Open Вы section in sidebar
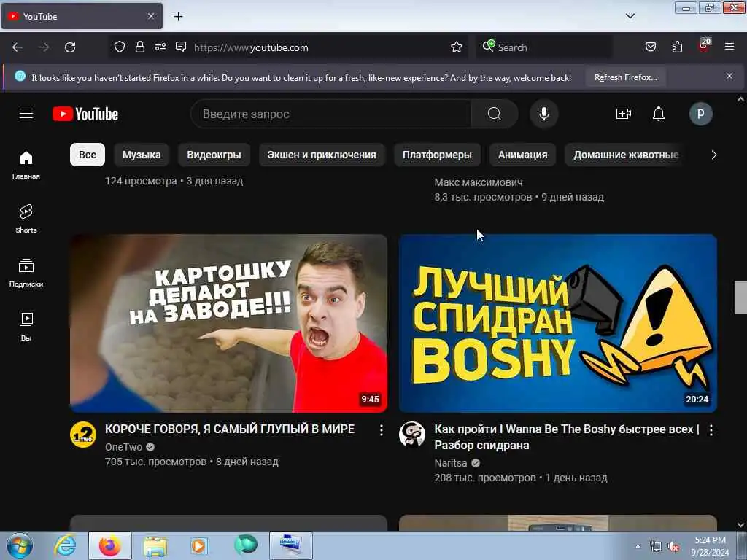747x560 pixels. (x=26, y=326)
